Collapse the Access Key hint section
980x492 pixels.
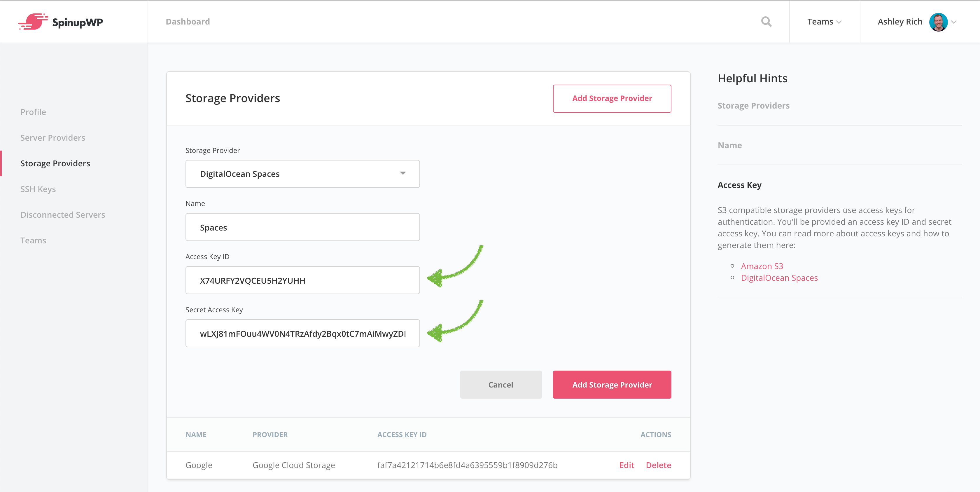pos(739,185)
